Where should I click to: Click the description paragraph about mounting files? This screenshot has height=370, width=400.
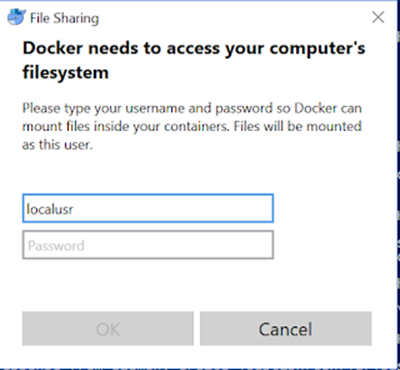coord(192,126)
